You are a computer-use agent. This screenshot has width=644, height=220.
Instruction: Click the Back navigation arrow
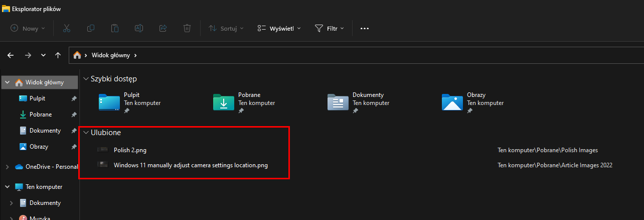click(11, 55)
